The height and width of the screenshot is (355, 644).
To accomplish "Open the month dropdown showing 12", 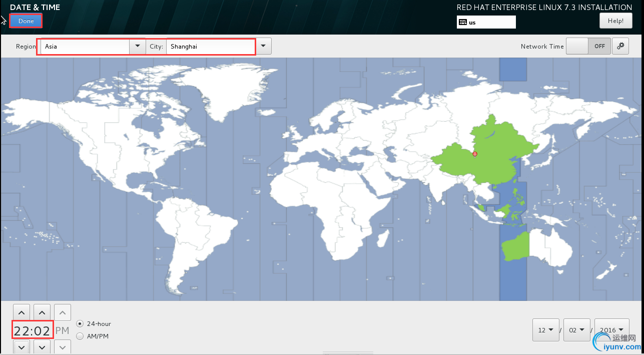I will point(546,330).
